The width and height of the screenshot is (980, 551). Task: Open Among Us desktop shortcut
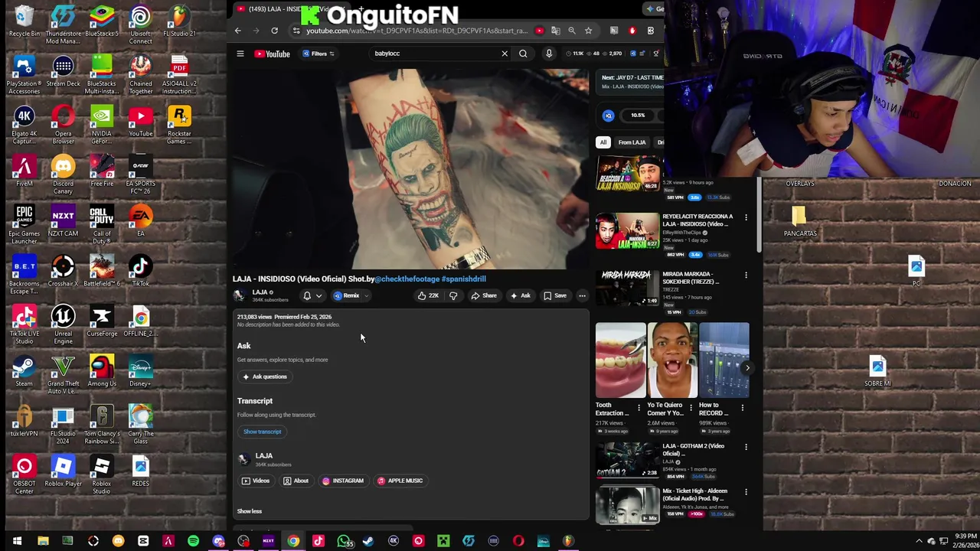pos(102,372)
